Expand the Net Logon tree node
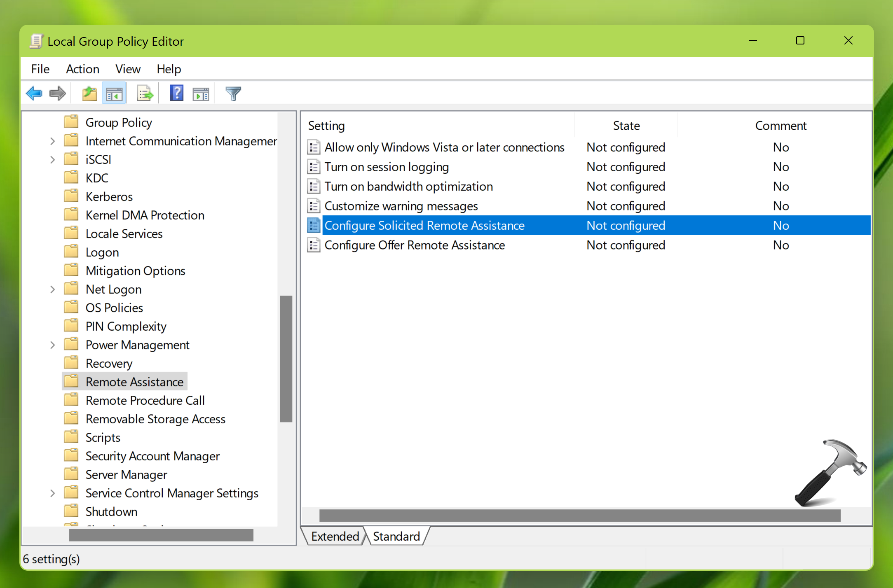The image size is (893, 588). (x=52, y=289)
